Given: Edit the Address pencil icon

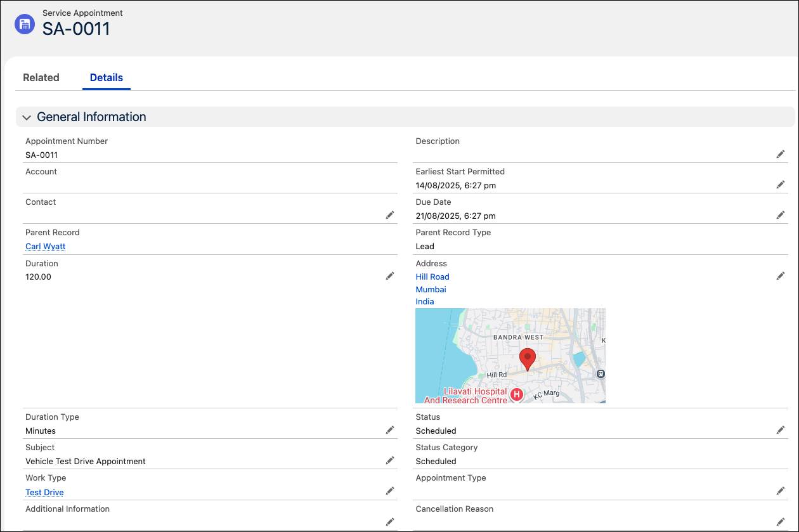Looking at the screenshot, I should 781,276.
